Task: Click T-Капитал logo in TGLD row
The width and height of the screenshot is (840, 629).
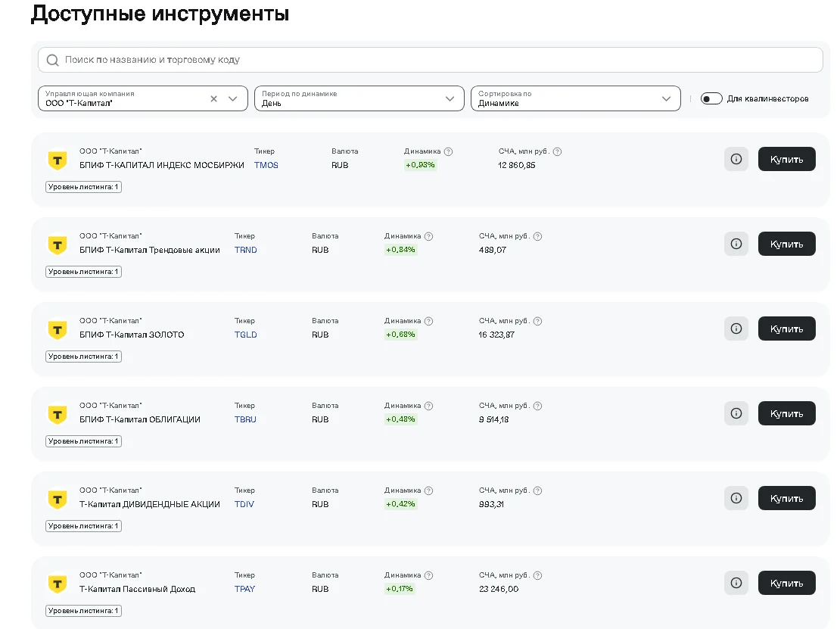Action: (x=58, y=329)
